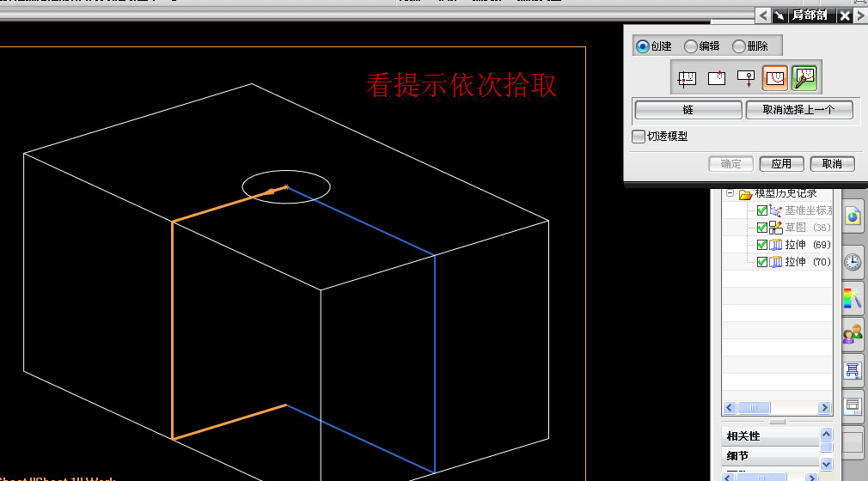868x481 pixels.
Task: Click tree horizontal scrollbar left arrow
Action: point(729,408)
